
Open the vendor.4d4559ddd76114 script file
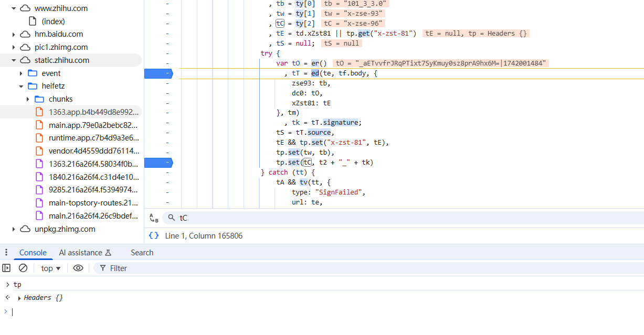[x=93, y=151]
